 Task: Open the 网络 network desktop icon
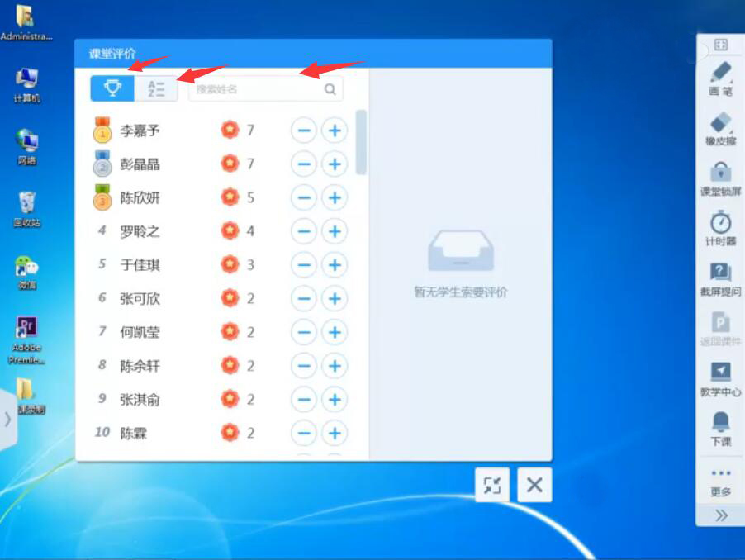tap(26, 147)
